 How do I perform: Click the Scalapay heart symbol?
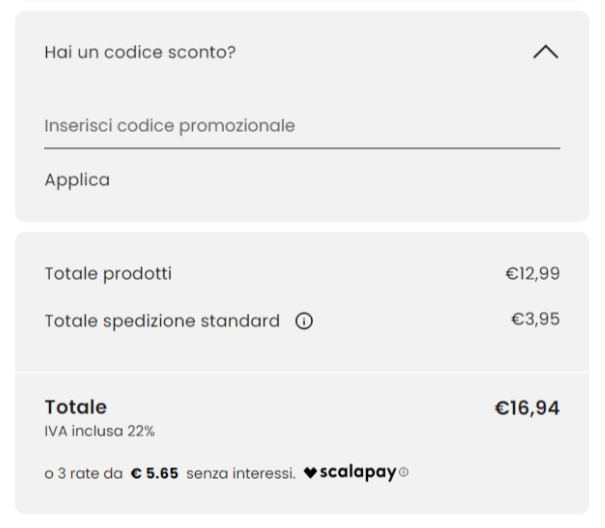click(310, 473)
